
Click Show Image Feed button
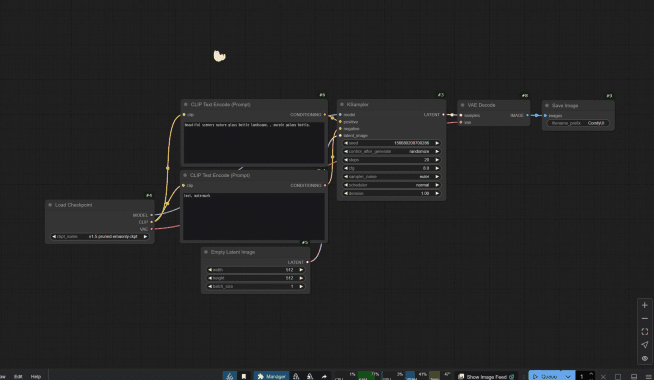pos(486,377)
